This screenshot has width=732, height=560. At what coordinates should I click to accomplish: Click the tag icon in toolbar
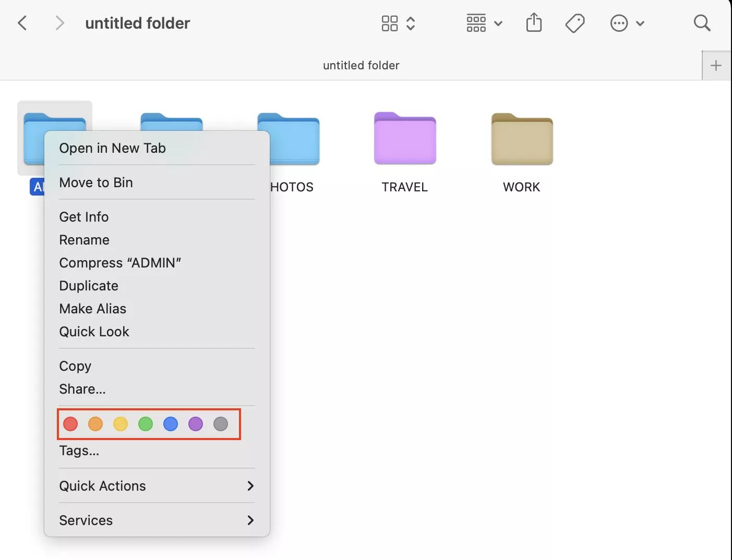coord(575,23)
